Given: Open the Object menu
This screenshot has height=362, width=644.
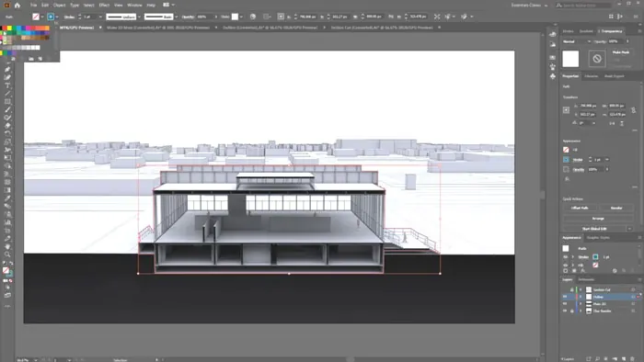Looking at the screenshot, I should pos(59,6).
